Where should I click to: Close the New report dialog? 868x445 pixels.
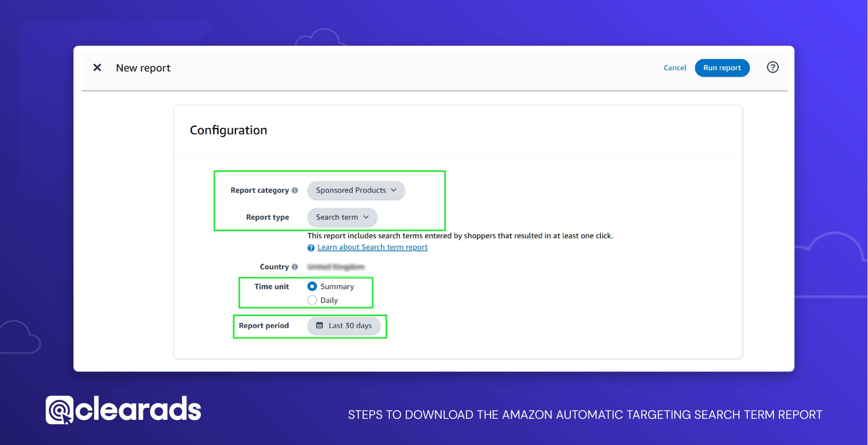pyautogui.click(x=97, y=68)
